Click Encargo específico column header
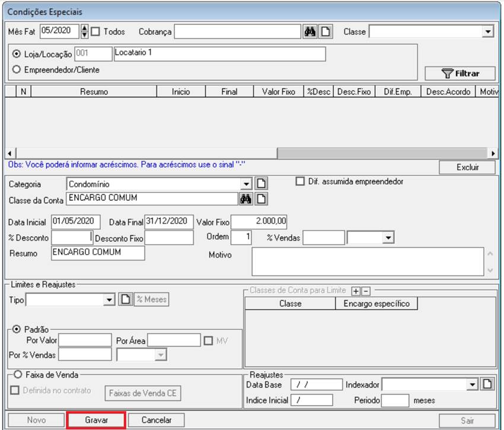Image resolution: width=504 pixels, height=430 pixels. pyautogui.click(x=377, y=303)
